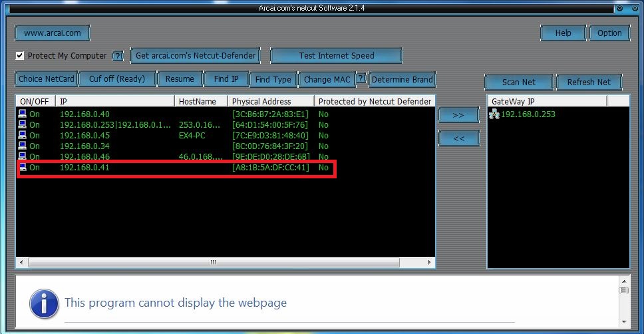Screen dimensions: 644x334
Task: Select the 192.168.0.34 IP entry
Action: coord(84,146)
